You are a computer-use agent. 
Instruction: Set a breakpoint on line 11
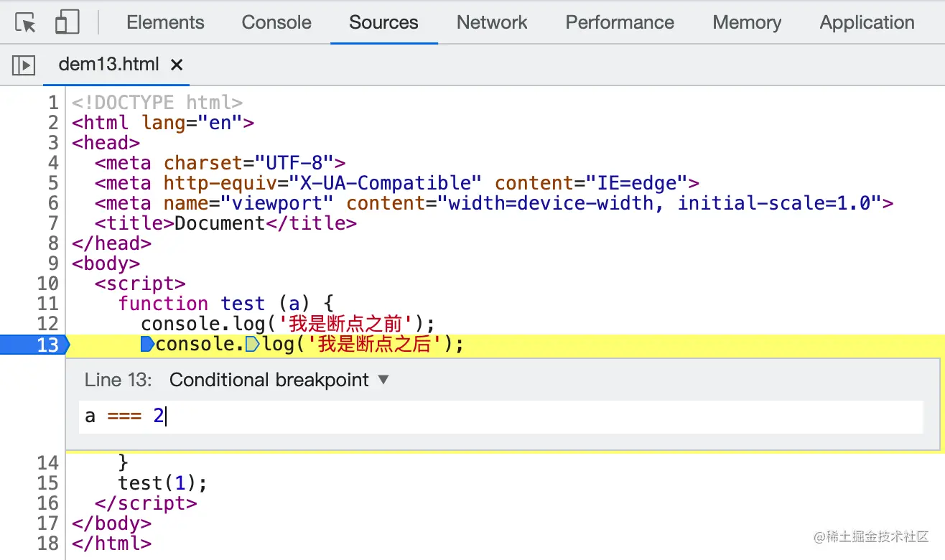tap(47, 304)
